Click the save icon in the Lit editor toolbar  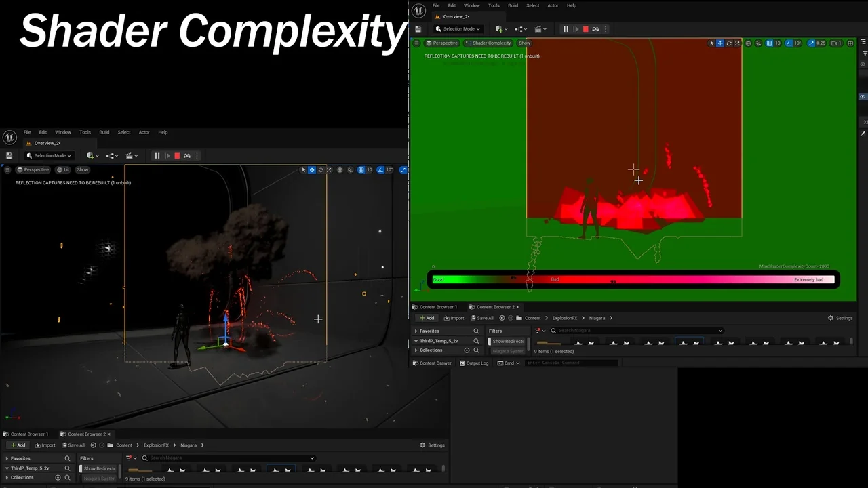pos(9,156)
